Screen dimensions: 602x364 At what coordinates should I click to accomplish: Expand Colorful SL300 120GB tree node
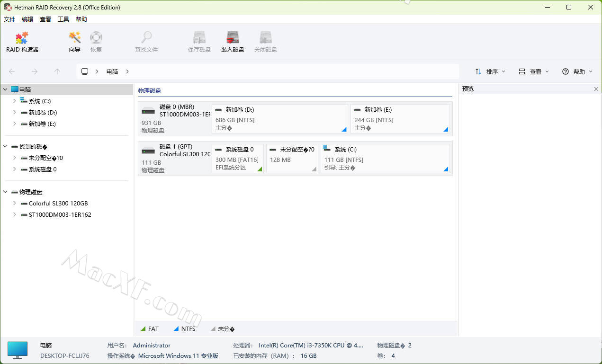[x=15, y=204]
